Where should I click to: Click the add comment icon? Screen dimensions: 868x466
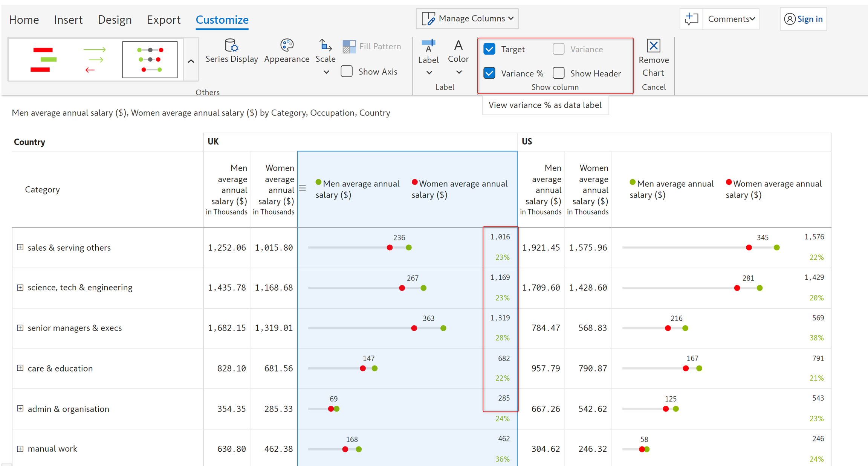coord(691,19)
